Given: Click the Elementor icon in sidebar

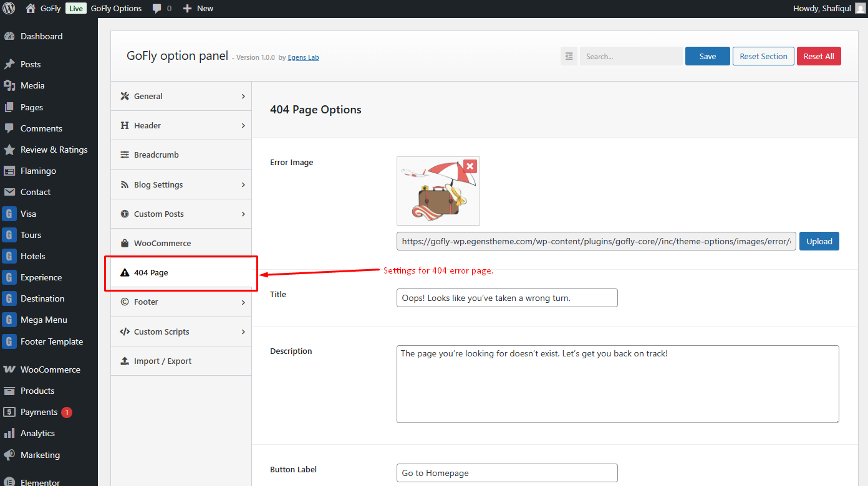Looking at the screenshot, I should pos(9,482).
